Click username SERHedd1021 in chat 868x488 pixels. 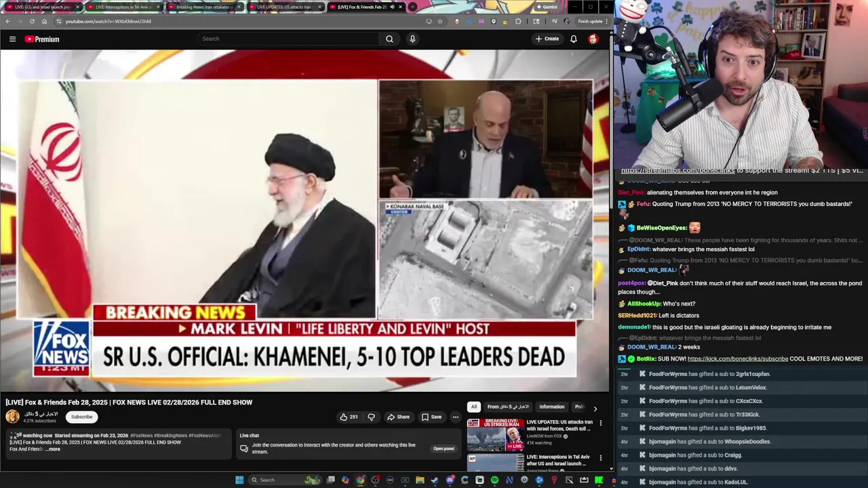pos(637,315)
